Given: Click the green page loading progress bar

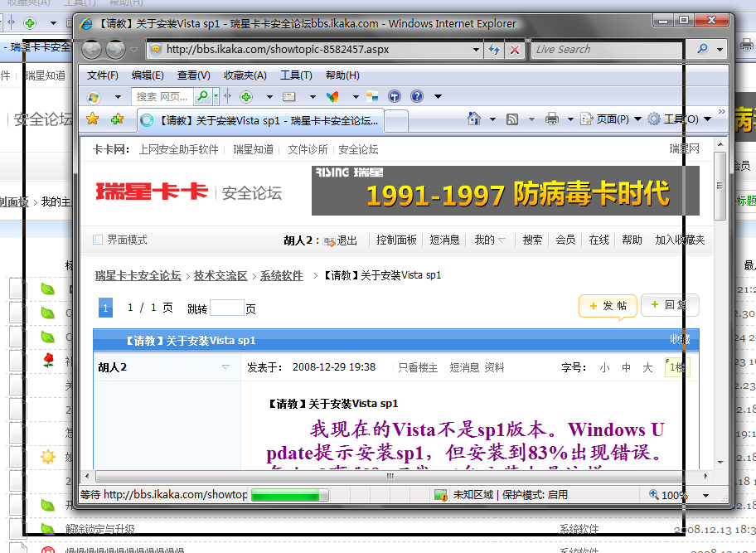Looking at the screenshot, I should [290, 495].
